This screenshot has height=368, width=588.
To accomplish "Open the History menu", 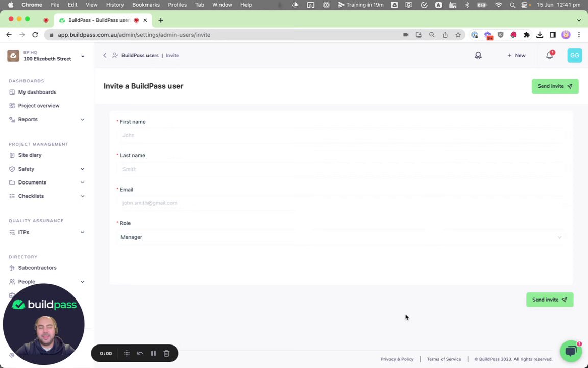I will pos(115,5).
